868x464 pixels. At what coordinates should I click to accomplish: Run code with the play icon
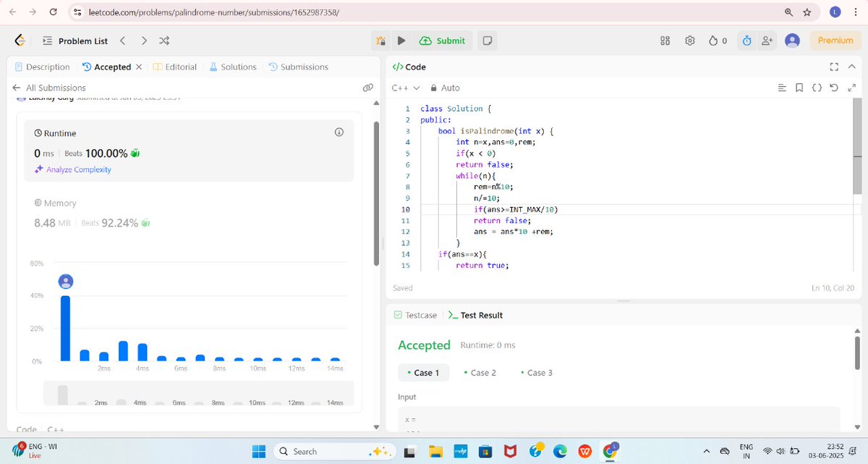(x=401, y=41)
